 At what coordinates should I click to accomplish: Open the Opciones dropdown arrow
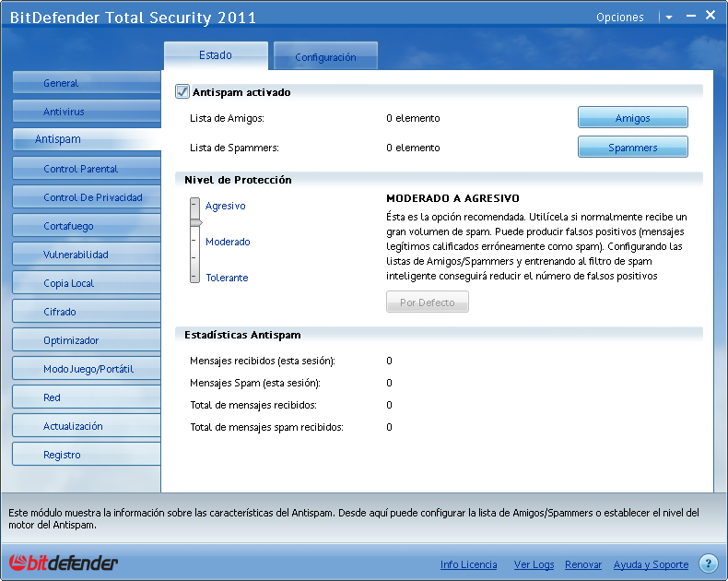[669, 18]
